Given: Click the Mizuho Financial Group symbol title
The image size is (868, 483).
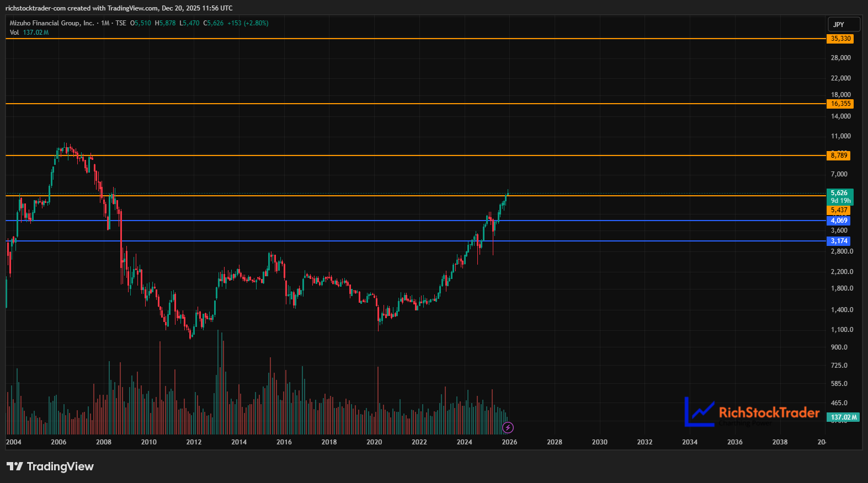Looking at the screenshot, I should click(x=52, y=23).
